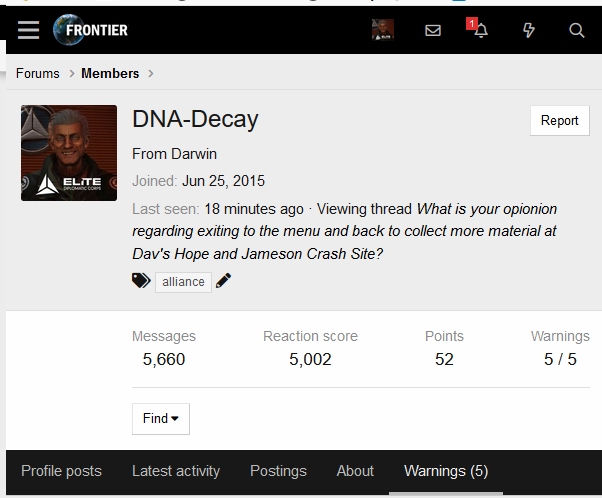This screenshot has height=498, width=602.
Task: Open the bell alerts notifications
Action: click(481, 30)
